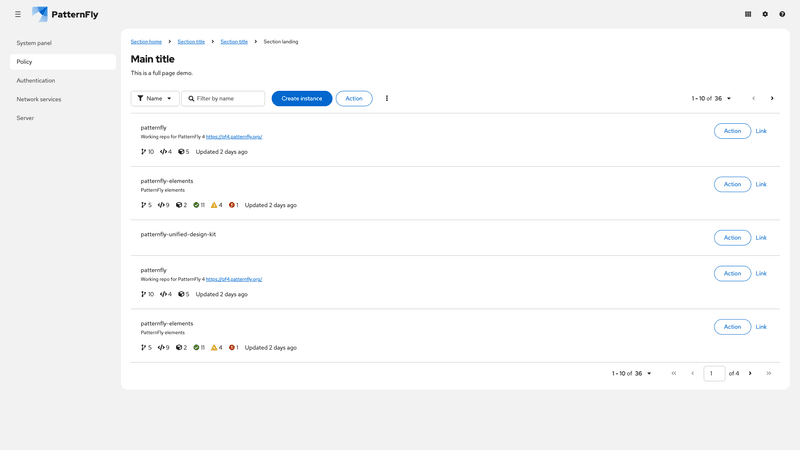The height and width of the screenshot is (450, 800).
Task: Open the Name filter dropdown
Action: pos(155,99)
